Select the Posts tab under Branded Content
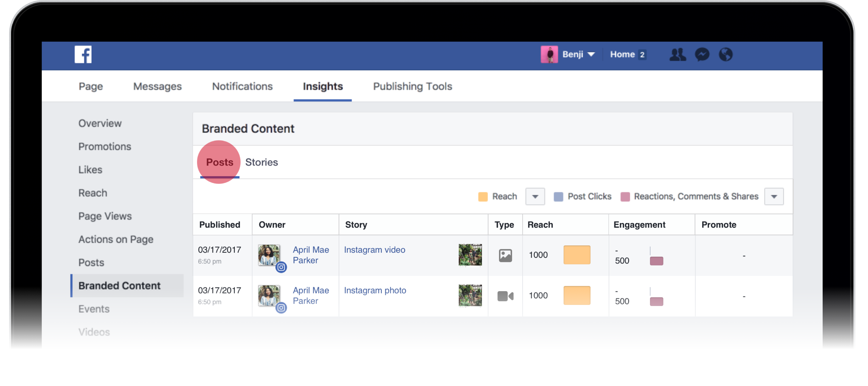Image resolution: width=868 pixels, height=386 pixels. pyautogui.click(x=219, y=162)
